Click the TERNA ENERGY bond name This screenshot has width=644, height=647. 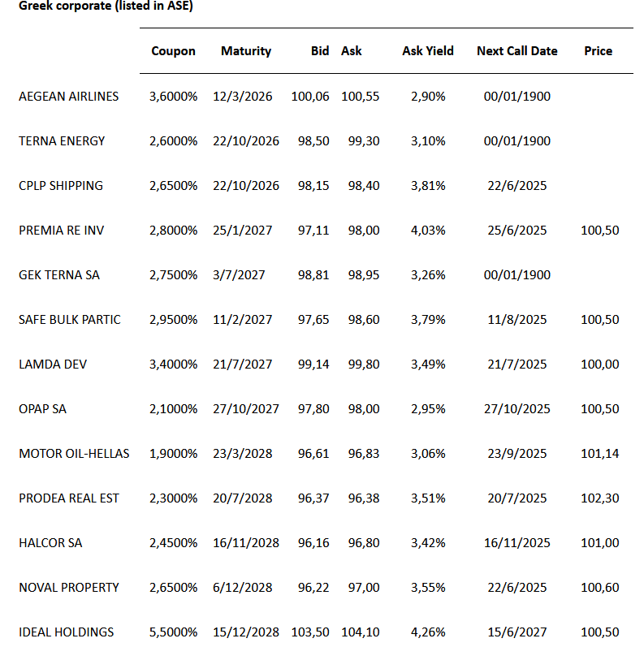(62, 140)
